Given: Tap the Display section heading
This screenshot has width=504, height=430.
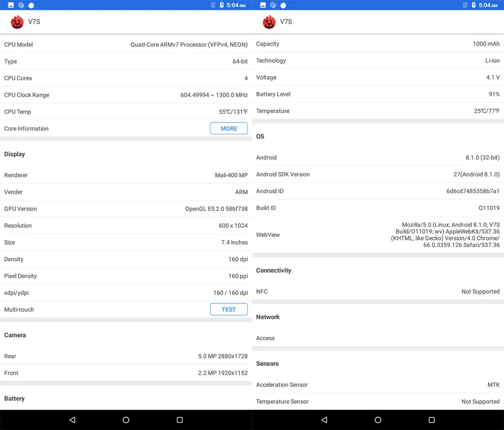Looking at the screenshot, I should click(15, 154).
